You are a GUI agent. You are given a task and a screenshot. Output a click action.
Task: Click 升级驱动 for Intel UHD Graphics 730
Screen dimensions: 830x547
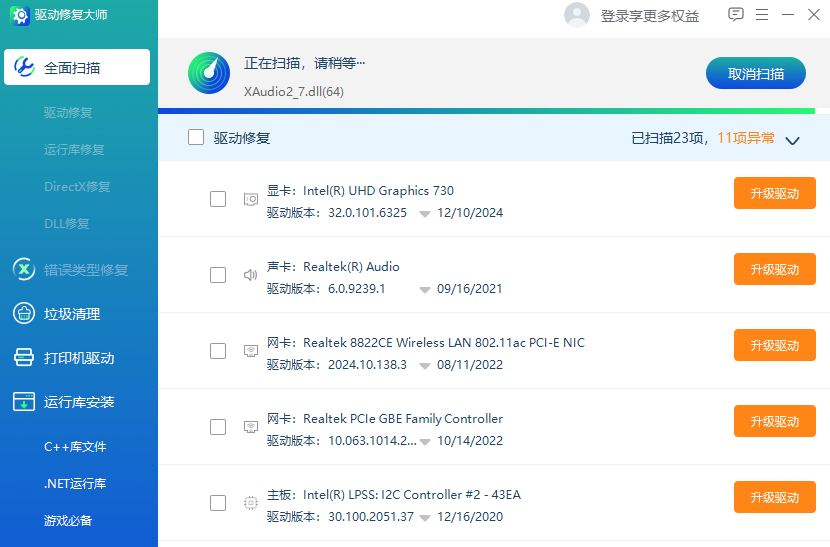click(x=774, y=193)
